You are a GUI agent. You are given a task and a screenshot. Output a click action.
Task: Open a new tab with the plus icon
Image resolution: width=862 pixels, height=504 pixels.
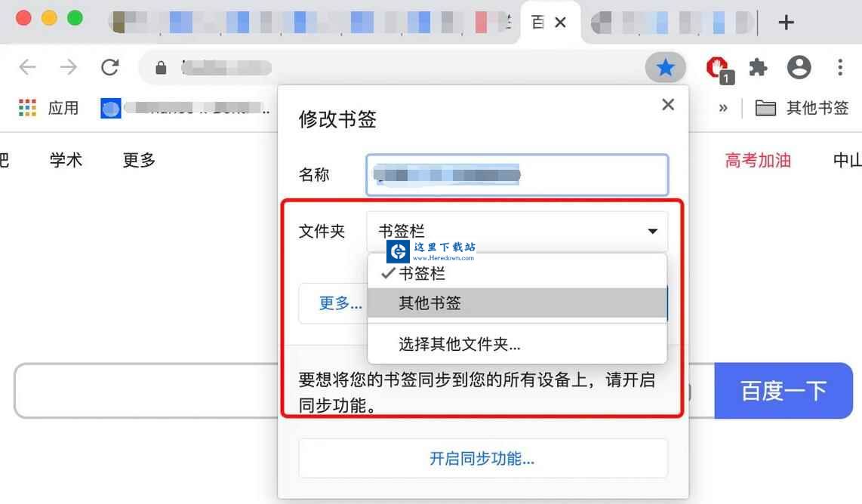[x=786, y=23]
